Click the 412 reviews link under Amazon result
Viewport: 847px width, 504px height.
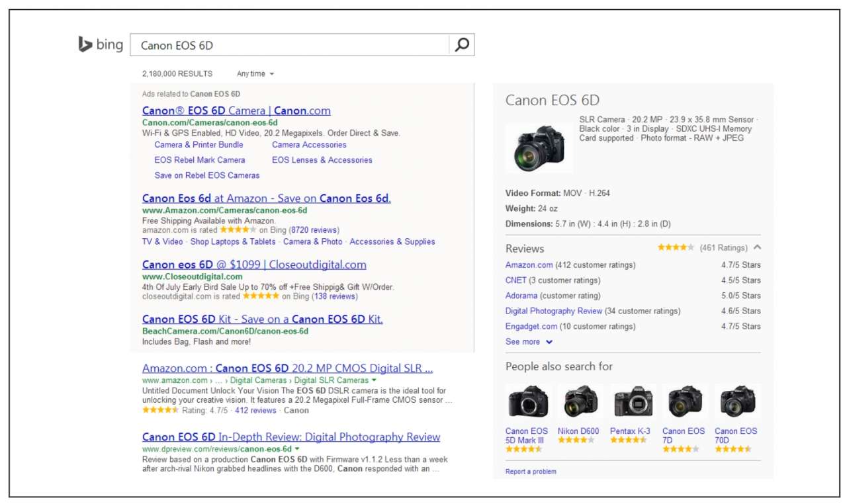(x=255, y=410)
